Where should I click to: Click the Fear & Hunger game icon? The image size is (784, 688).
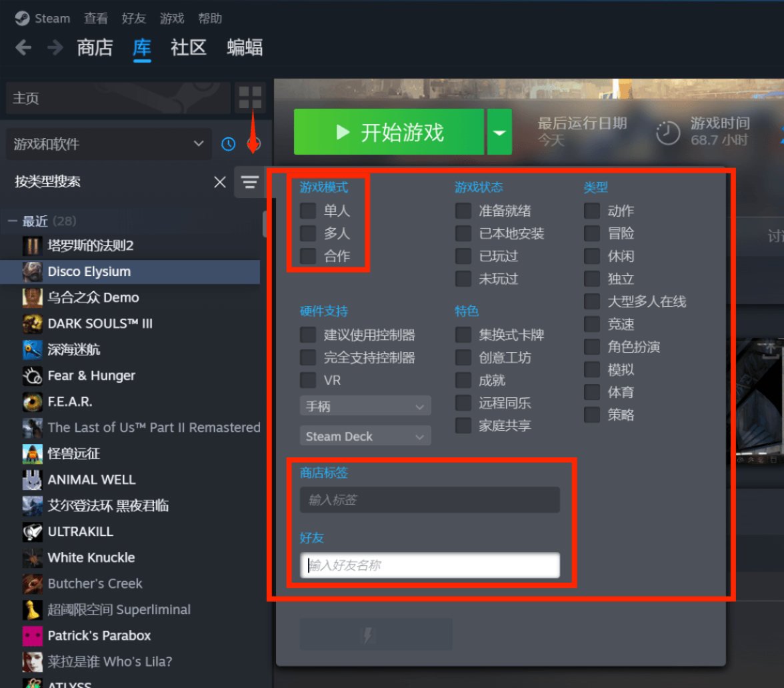coord(33,375)
